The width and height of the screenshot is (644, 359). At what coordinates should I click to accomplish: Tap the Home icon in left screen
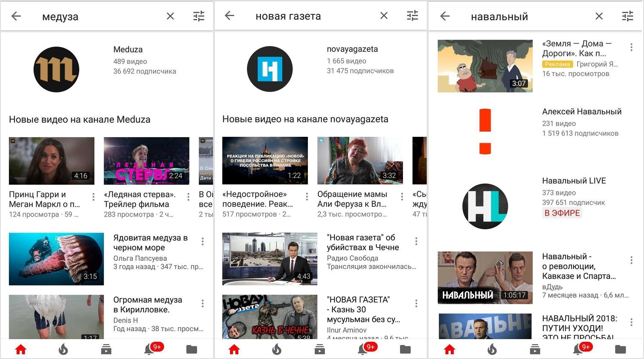point(21,349)
